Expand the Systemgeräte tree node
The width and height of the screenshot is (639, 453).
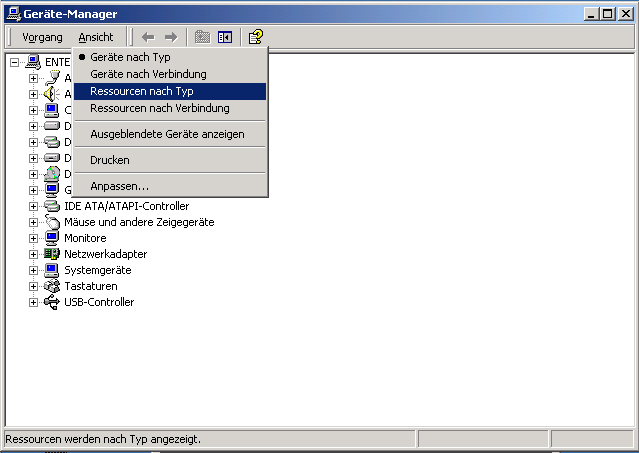tap(33, 270)
